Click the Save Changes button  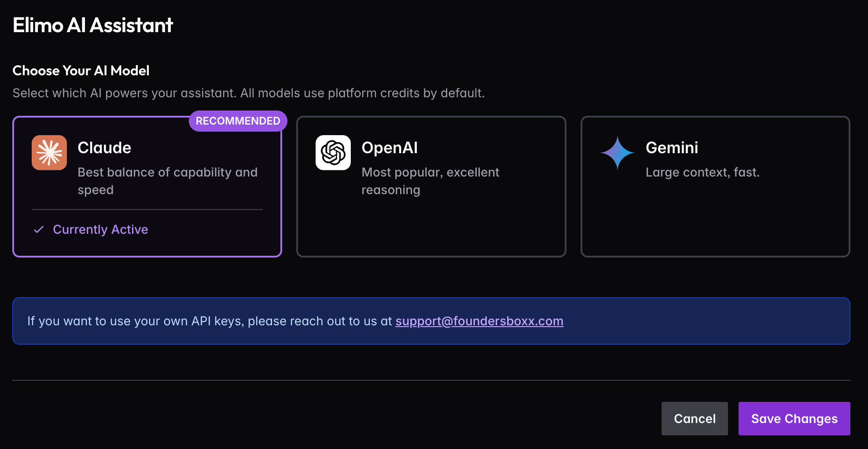point(794,419)
